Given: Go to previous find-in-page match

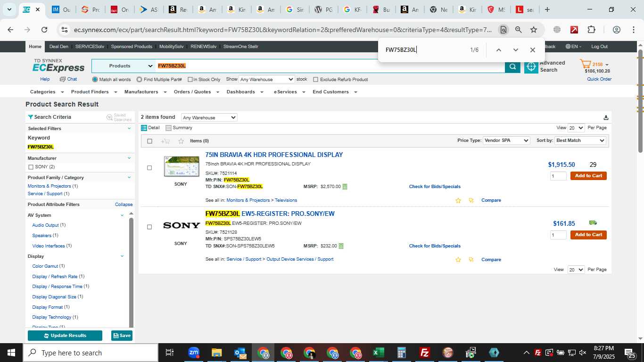Looking at the screenshot, I should pos(498,50).
